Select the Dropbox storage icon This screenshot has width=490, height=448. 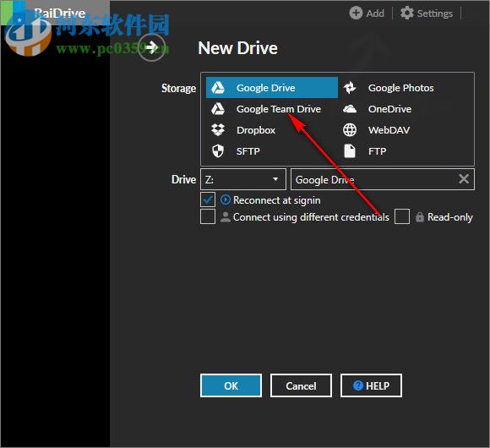pyautogui.click(x=218, y=129)
